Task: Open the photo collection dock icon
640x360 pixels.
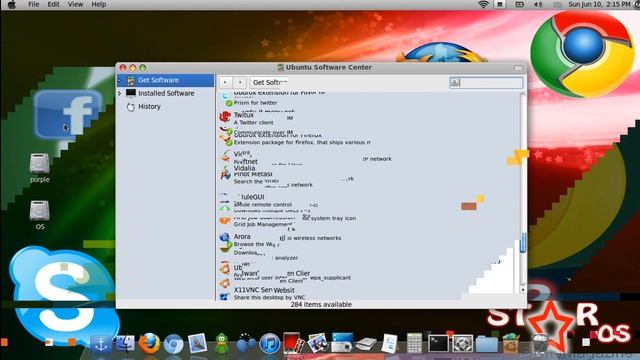Action: (318, 343)
